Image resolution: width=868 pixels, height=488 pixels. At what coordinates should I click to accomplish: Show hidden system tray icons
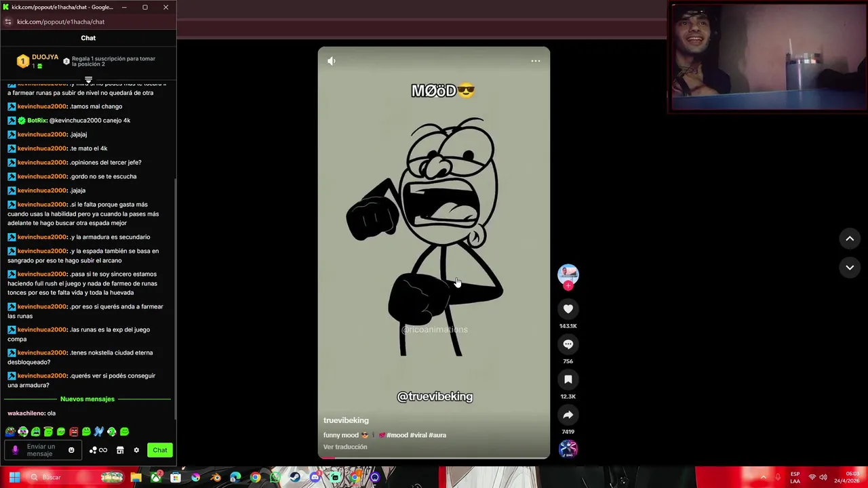(x=763, y=477)
